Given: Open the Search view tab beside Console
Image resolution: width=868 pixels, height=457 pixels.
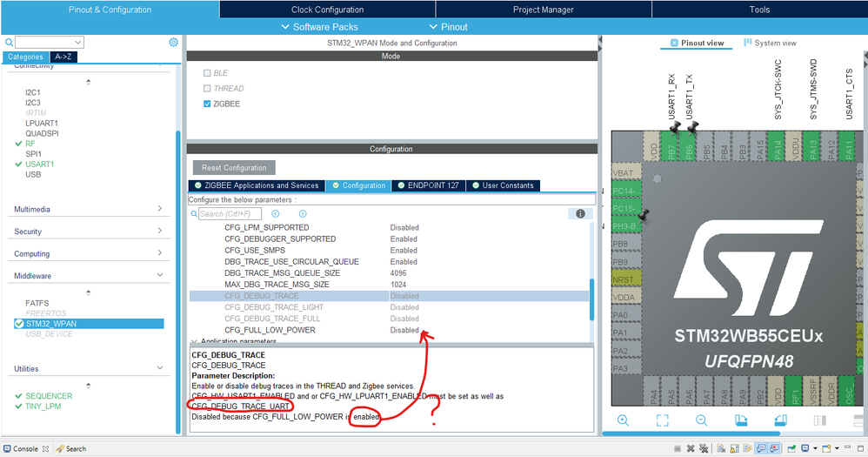Looking at the screenshot, I should point(70,448).
